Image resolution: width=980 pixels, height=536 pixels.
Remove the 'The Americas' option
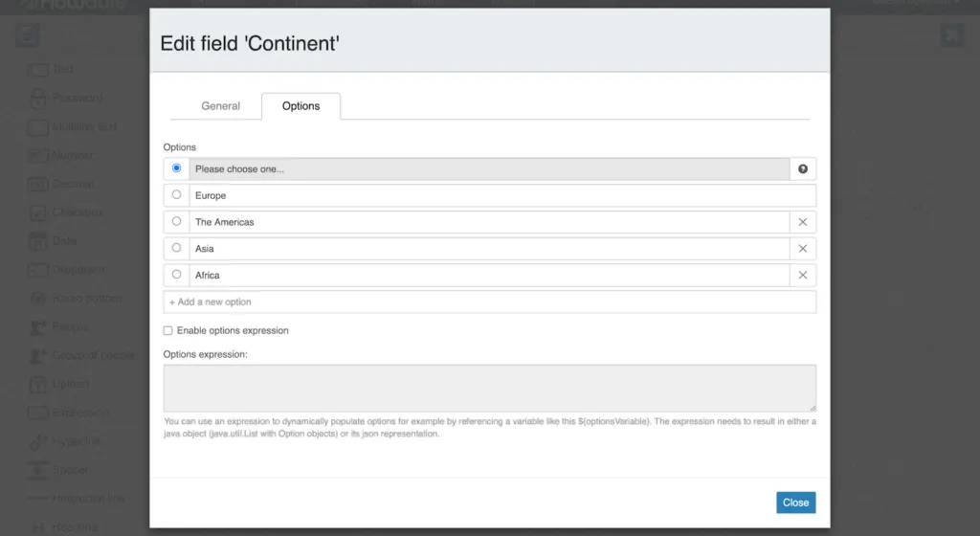click(x=803, y=222)
